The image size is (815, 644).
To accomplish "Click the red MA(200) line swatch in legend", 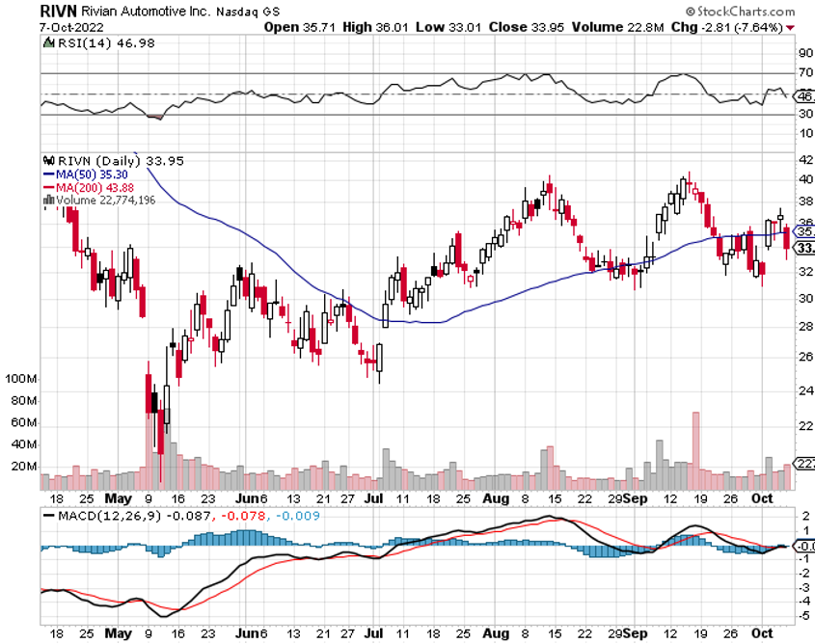I will point(49,188).
